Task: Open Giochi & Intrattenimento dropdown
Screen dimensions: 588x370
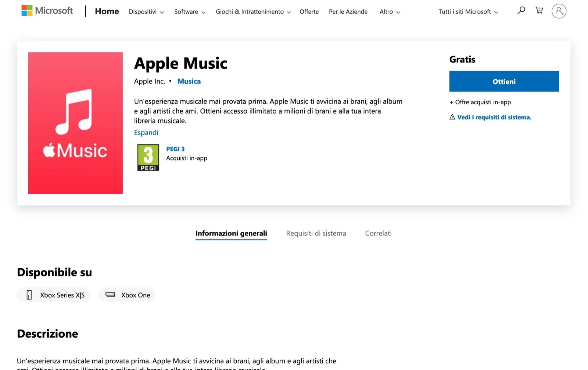Action: click(253, 12)
